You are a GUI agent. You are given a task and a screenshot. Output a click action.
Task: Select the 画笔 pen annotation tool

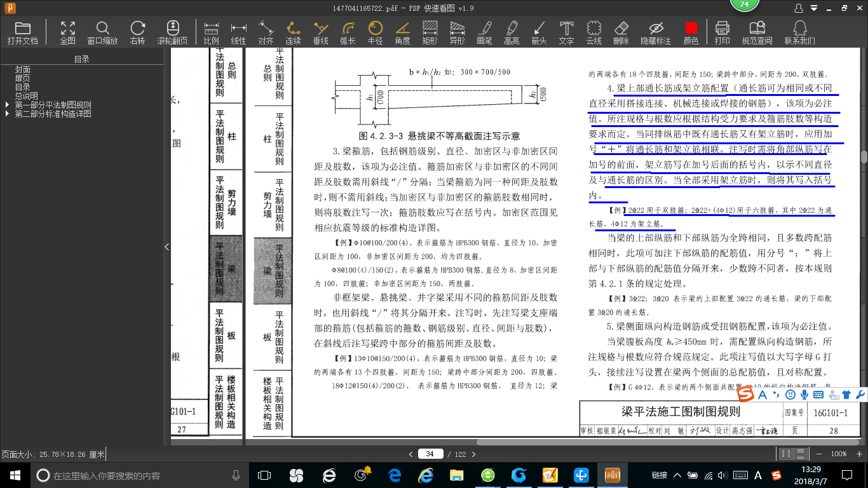click(484, 32)
